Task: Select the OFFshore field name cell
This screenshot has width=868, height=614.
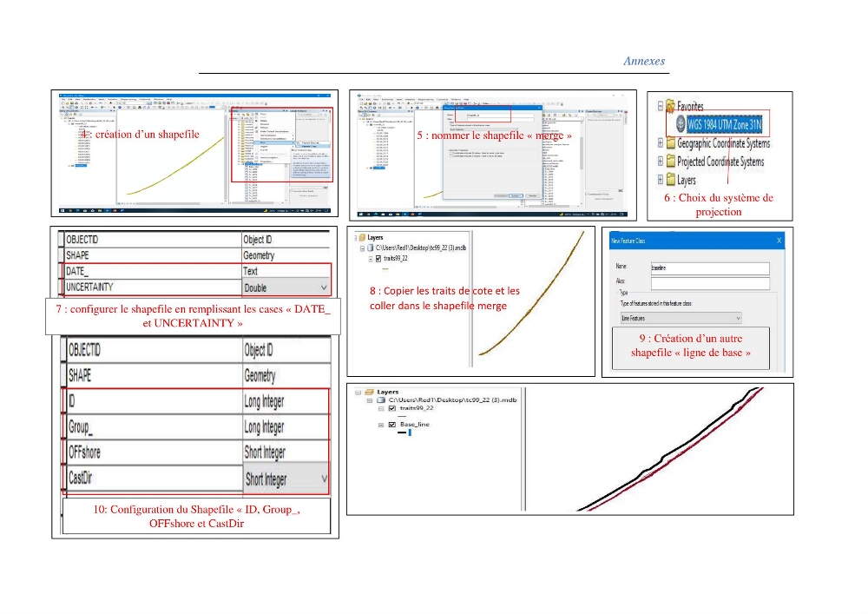Action: point(154,452)
